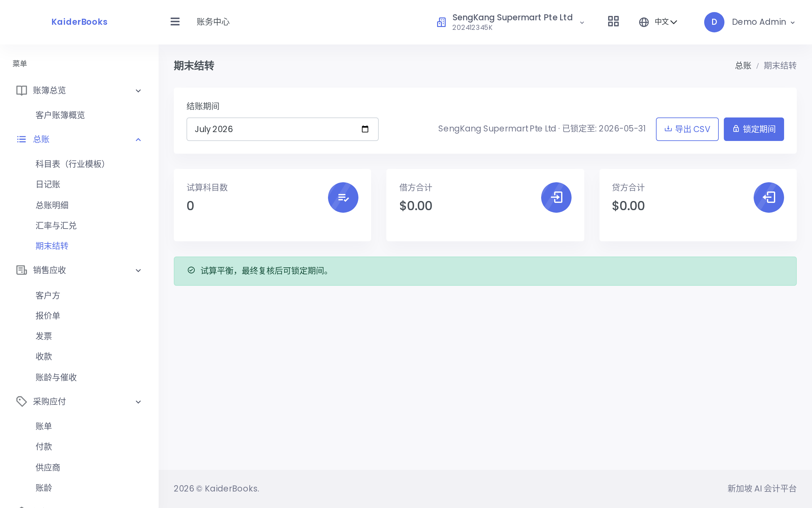
Task: Click the 2026 © KaiderBooks footer text
Action: tap(216, 489)
